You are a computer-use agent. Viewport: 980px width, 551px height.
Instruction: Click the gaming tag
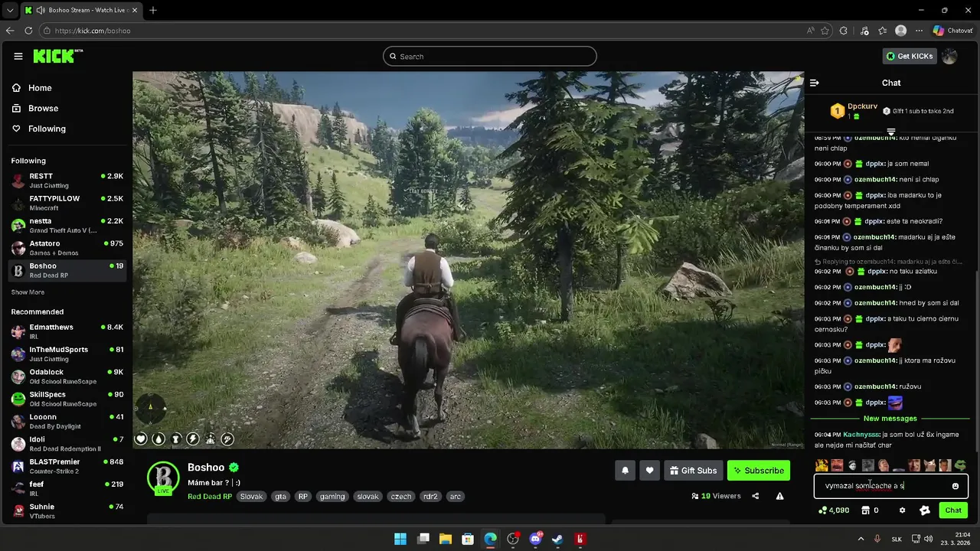click(332, 496)
